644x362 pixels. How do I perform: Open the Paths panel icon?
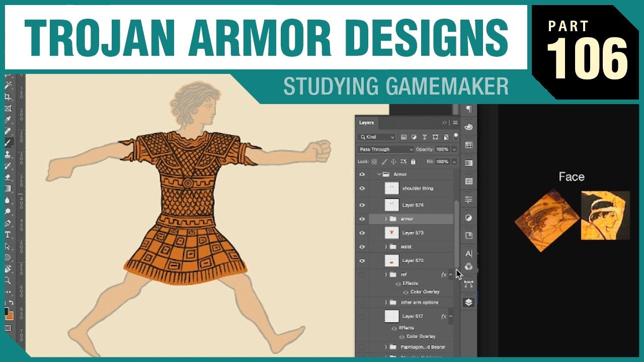tap(468, 285)
